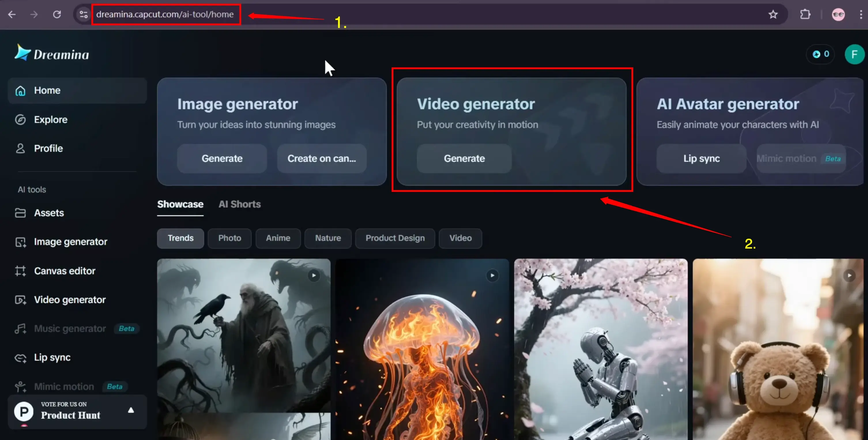Select the Trends filter chip
This screenshot has width=868, height=440.
coord(181,238)
